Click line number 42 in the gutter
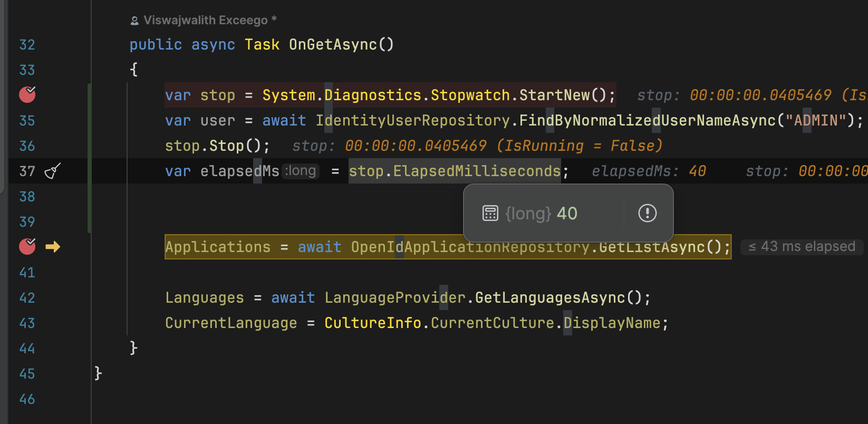868x424 pixels. click(27, 298)
